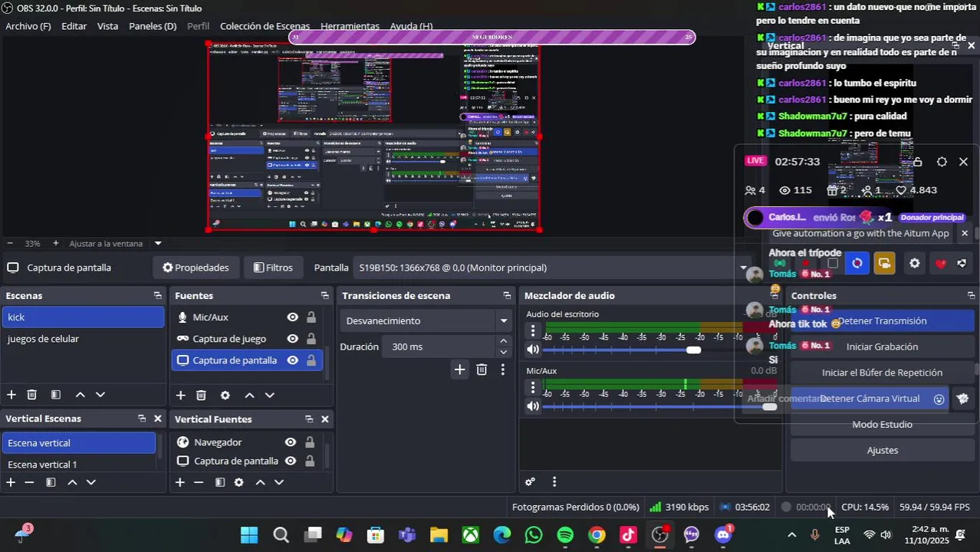
Task: Open Ajustes settings button
Action: pos(882,450)
